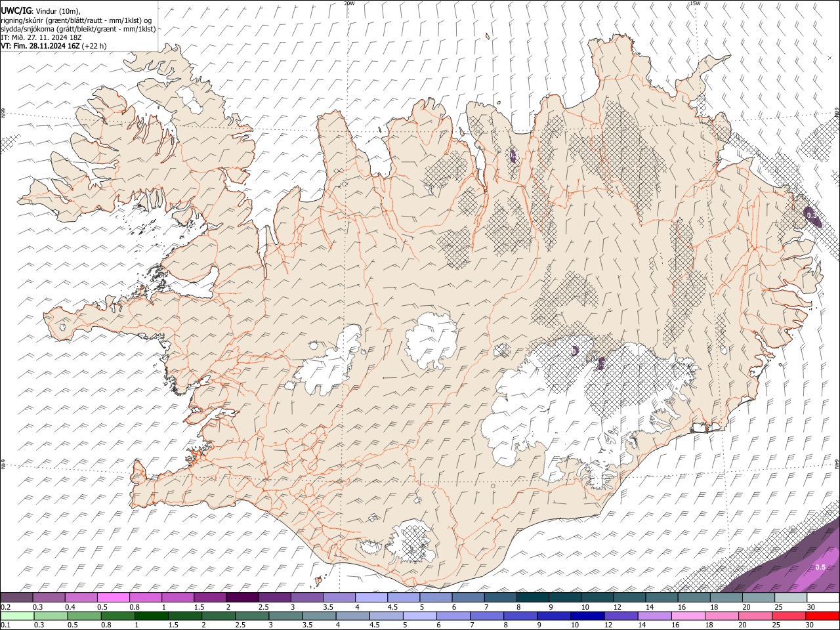The width and height of the screenshot is (840, 630).
Task: Click the '15W' longitude label at top
Action: 695,3
